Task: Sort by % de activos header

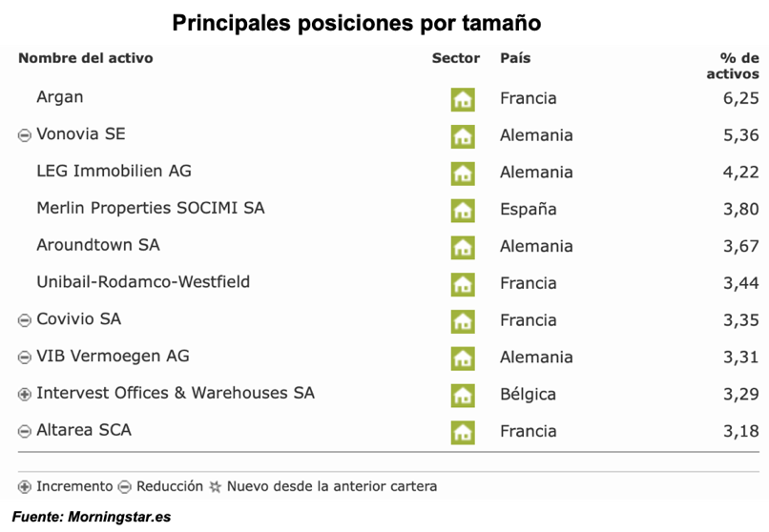Action: [x=733, y=66]
